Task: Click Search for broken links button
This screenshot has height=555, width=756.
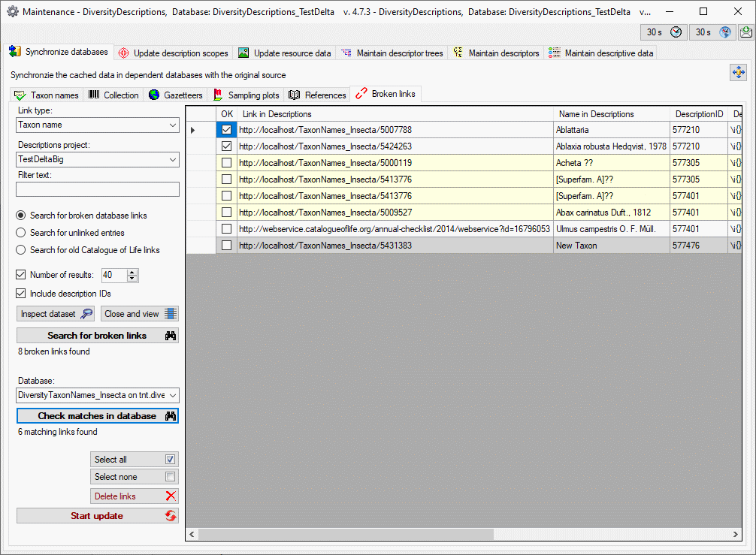Action: pyautogui.click(x=98, y=336)
